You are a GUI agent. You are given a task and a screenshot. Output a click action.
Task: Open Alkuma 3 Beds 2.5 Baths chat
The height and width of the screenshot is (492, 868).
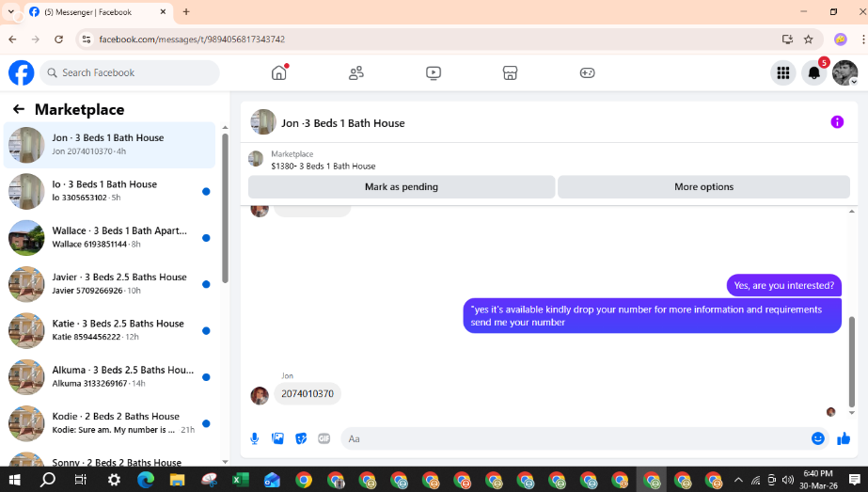pyautogui.click(x=109, y=377)
